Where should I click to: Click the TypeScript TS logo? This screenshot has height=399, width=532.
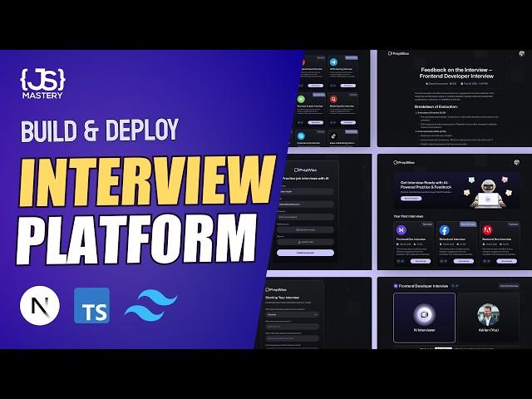[x=92, y=306]
